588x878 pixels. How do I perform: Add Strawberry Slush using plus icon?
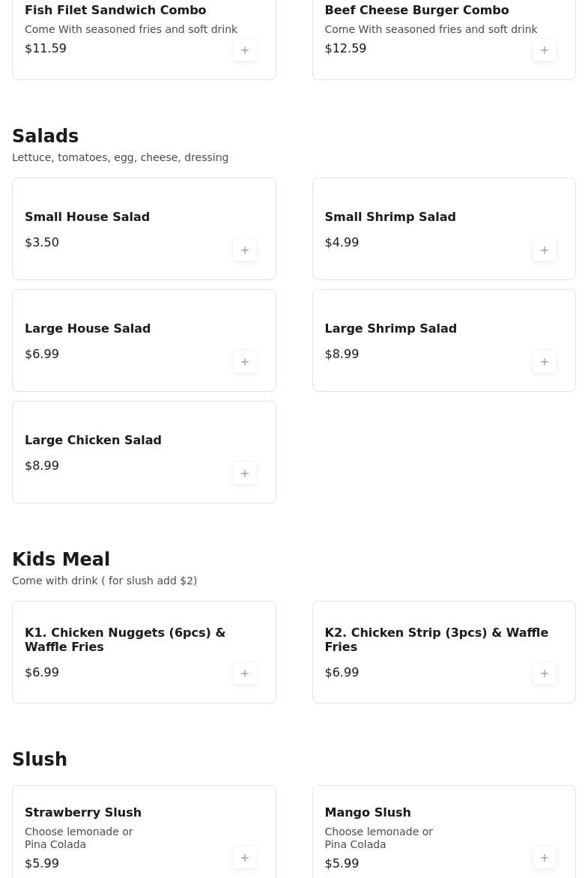coord(245,858)
